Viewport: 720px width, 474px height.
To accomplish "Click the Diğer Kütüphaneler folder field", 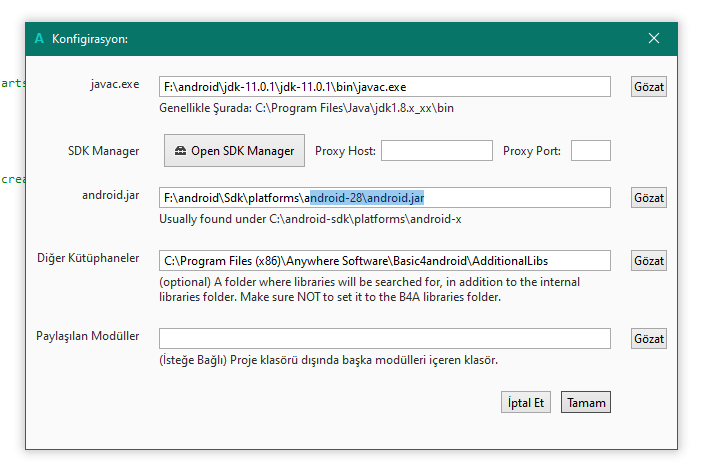I will [385, 261].
